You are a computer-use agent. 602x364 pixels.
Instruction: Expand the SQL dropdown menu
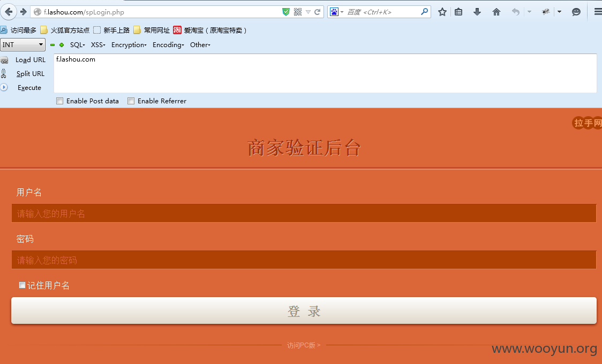(x=77, y=45)
